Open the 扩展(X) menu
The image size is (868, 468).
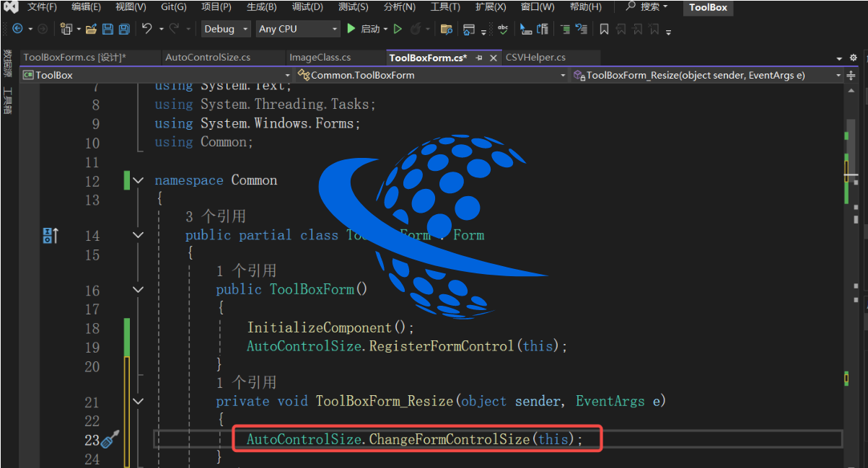tap(491, 7)
